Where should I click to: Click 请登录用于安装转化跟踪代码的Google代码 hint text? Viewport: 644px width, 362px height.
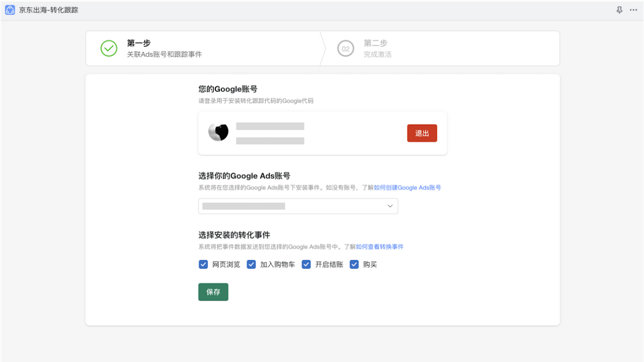[256, 101]
